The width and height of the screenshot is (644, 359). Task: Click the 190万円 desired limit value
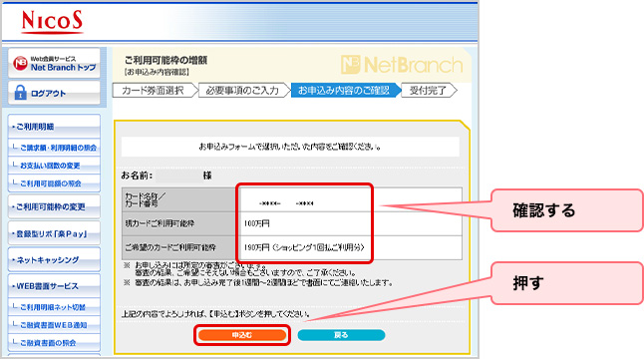[x=304, y=247]
